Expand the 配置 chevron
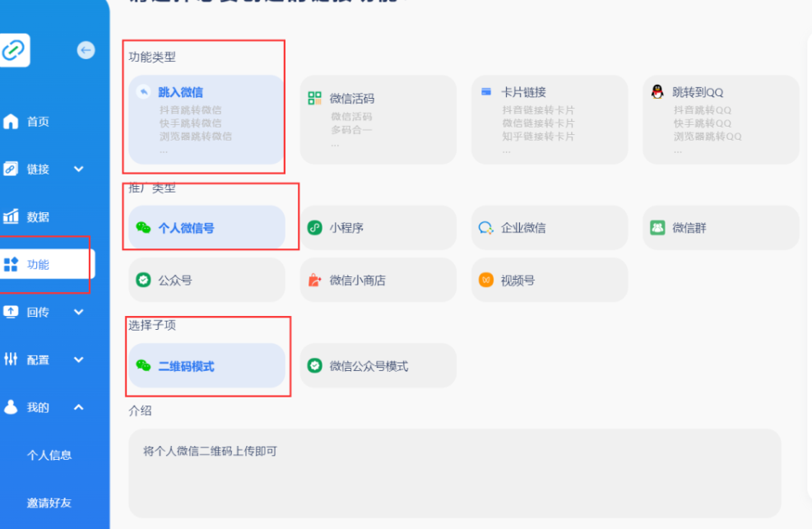This screenshot has height=529, width=812. 79,360
